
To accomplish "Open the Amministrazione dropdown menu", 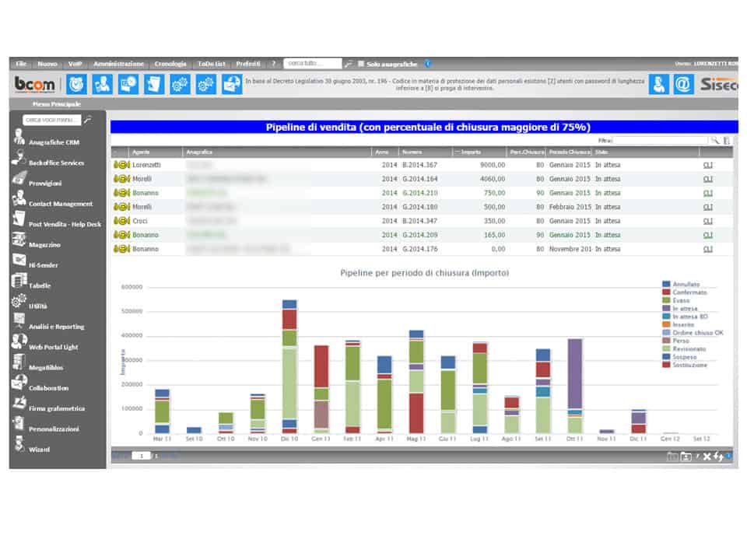I will pos(118,64).
